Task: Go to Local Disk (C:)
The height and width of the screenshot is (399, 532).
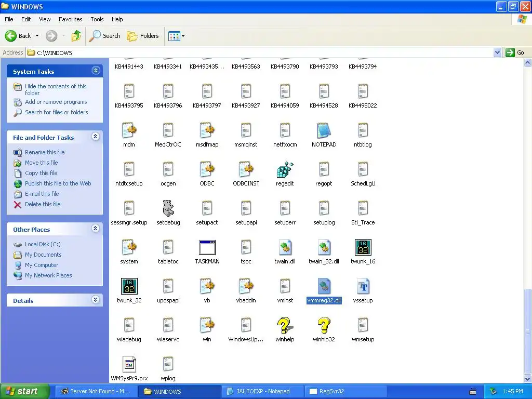Action: point(43,244)
